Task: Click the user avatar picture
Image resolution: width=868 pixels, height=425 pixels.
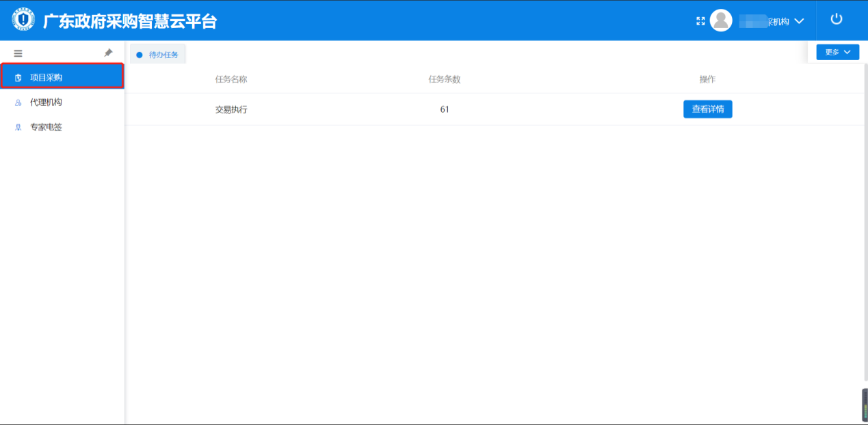Action: pyautogui.click(x=721, y=20)
